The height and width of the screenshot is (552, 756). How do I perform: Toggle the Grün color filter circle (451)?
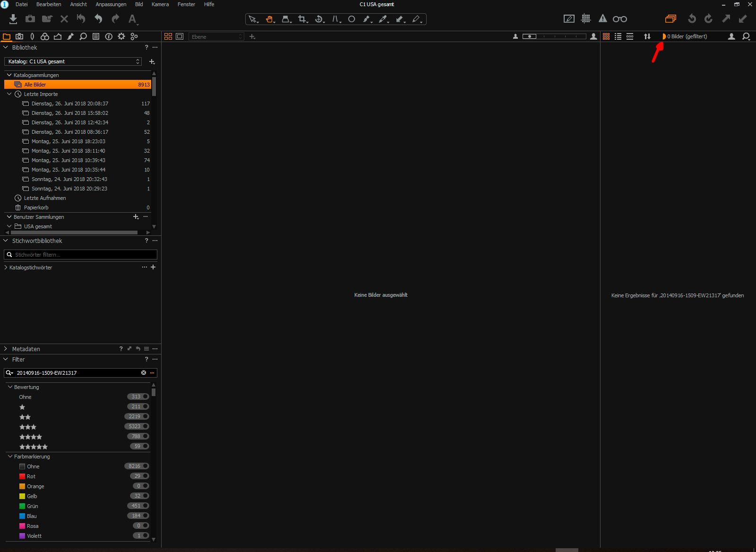146,506
